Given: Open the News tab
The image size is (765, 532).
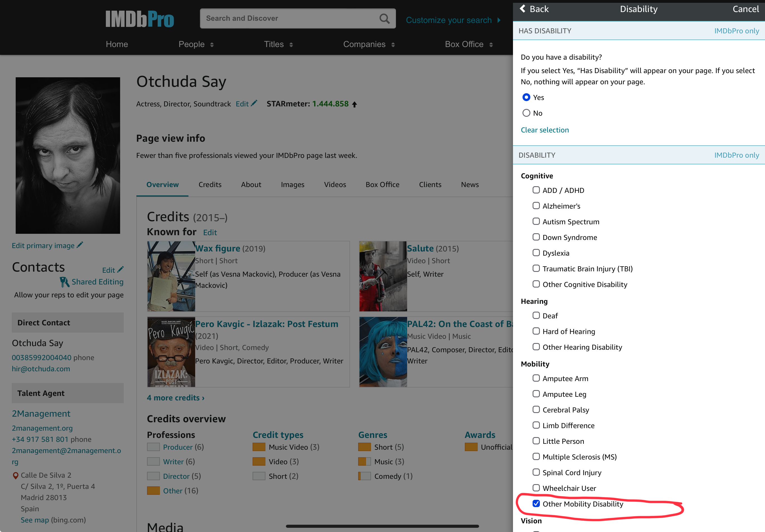Looking at the screenshot, I should (x=470, y=185).
